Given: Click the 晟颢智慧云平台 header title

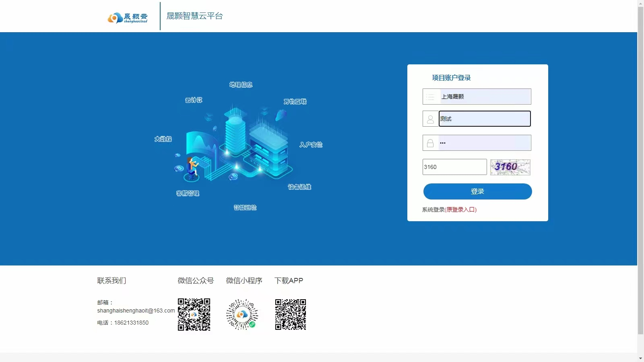Looking at the screenshot, I should coord(194,16).
